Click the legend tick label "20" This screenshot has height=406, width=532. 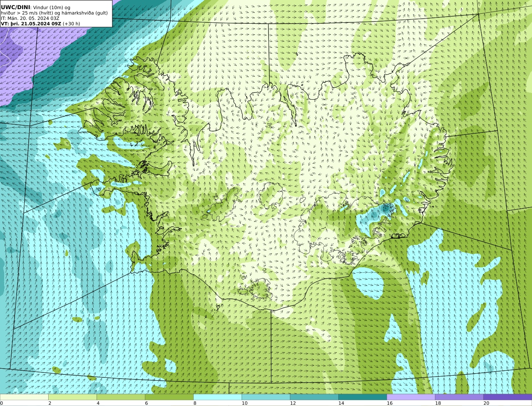click(x=486, y=403)
